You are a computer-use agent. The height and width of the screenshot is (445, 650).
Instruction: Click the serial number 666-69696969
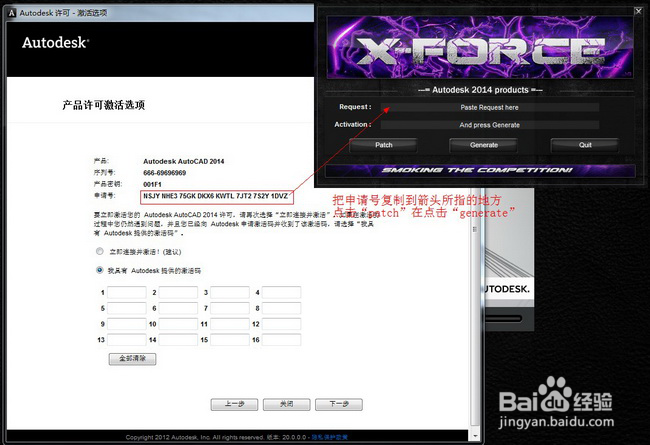click(x=165, y=173)
